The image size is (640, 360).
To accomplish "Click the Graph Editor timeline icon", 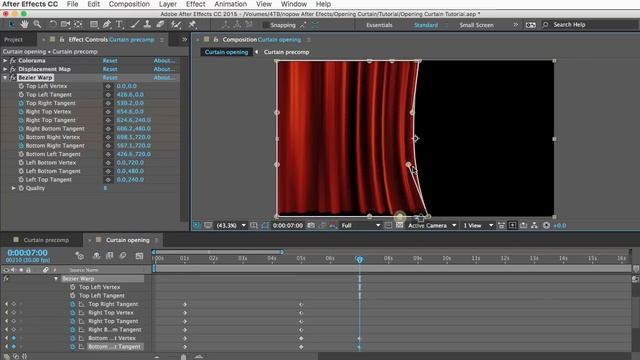I will click(x=139, y=256).
